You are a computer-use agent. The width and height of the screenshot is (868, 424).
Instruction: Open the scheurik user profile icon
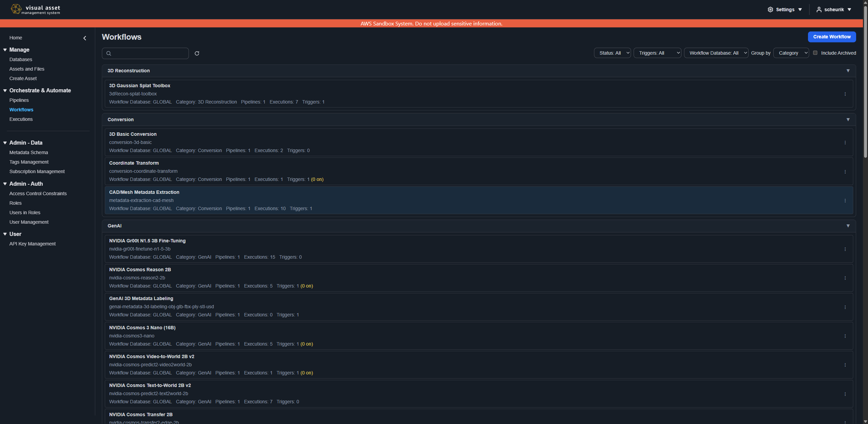(819, 10)
